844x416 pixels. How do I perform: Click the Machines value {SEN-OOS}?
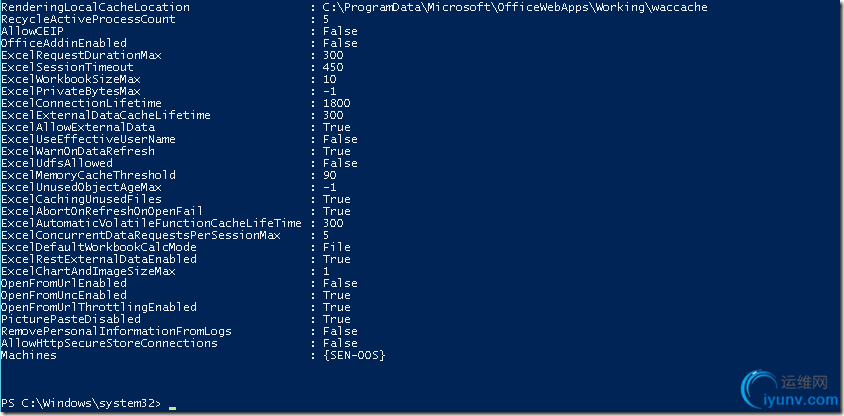(x=354, y=355)
